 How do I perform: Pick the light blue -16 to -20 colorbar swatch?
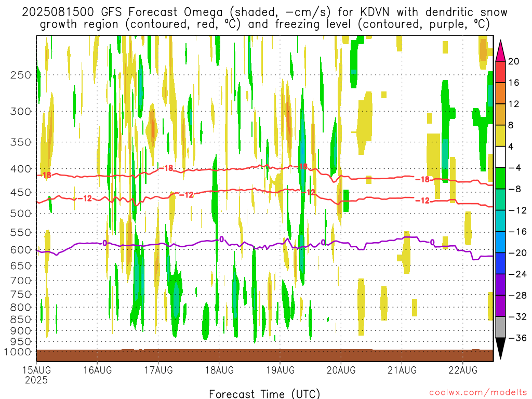pyautogui.click(x=500, y=242)
